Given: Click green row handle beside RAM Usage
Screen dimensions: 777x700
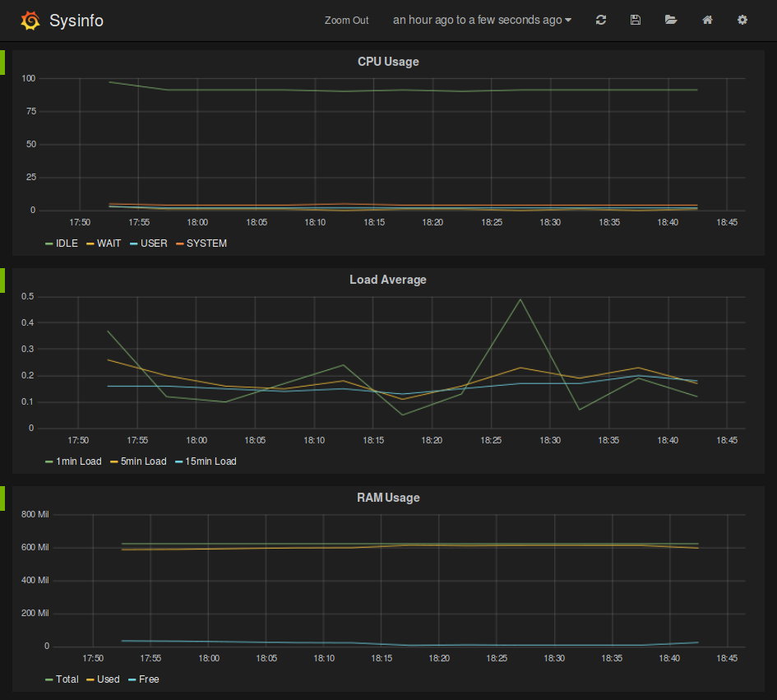Looking at the screenshot, I should [2, 498].
